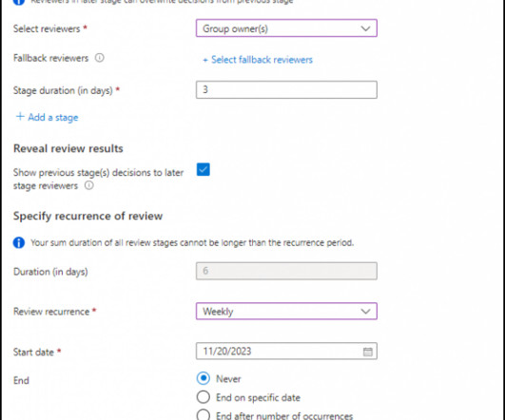Click the Start date input field
Viewport: 505px width, 420px height.
(x=286, y=352)
